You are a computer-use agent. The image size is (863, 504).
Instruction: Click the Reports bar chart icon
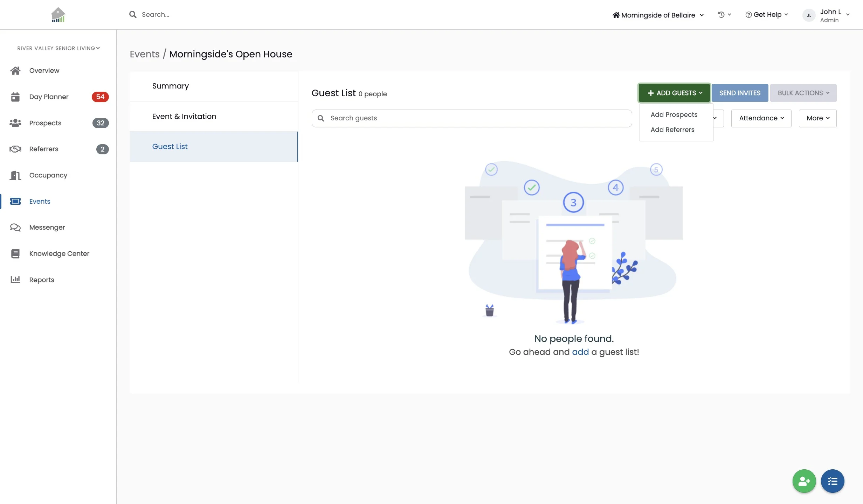15,280
